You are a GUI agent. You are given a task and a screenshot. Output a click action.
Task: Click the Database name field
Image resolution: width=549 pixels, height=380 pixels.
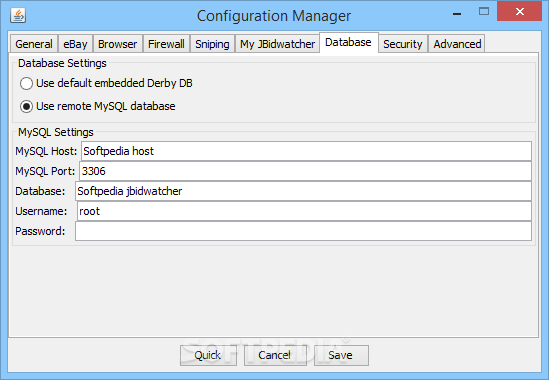(303, 191)
